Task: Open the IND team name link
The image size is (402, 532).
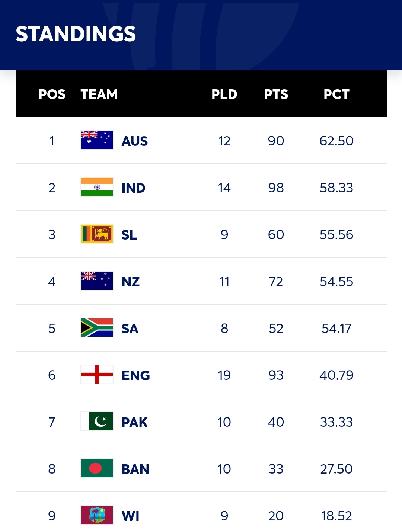Action: click(134, 188)
